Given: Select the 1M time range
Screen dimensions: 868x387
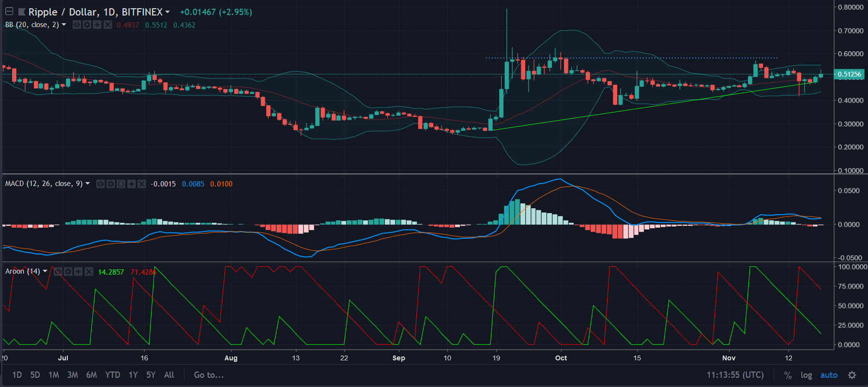Looking at the screenshot, I should (54, 375).
